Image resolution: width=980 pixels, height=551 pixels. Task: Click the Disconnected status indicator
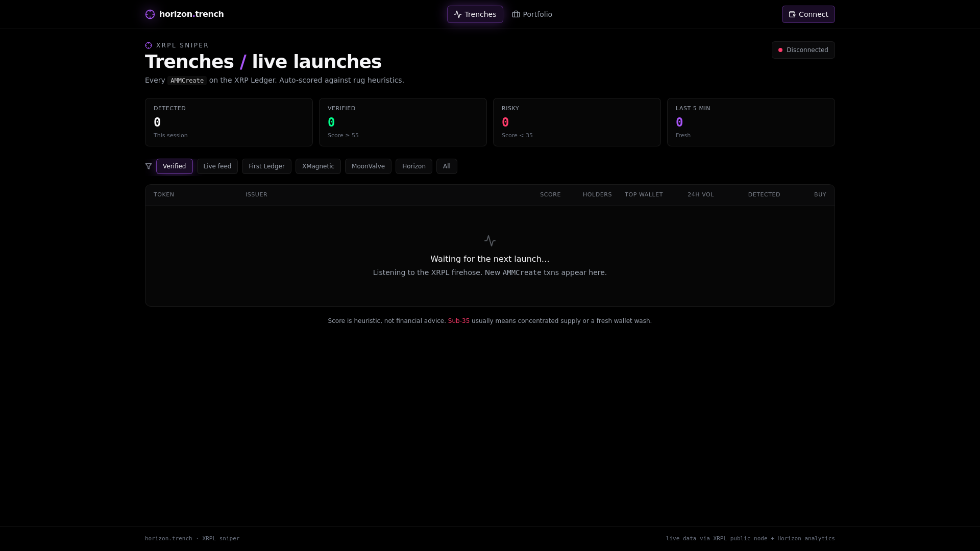tap(803, 50)
